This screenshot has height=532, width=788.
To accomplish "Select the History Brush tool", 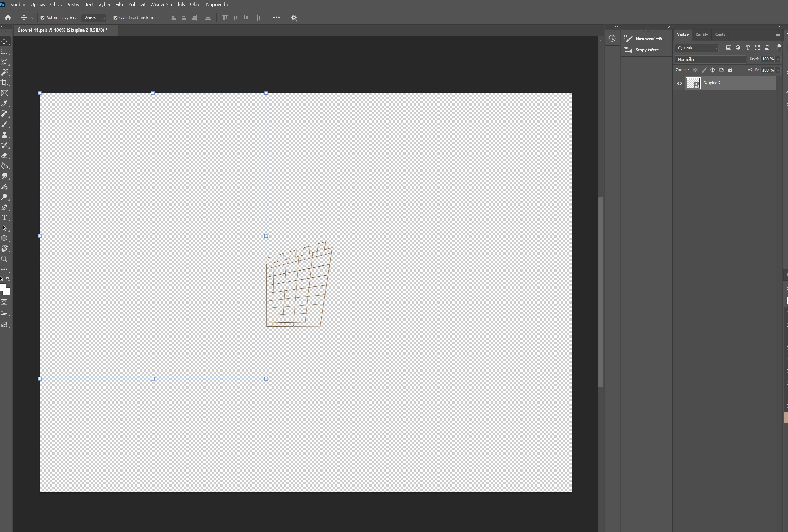I will pyautogui.click(x=5, y=145).
